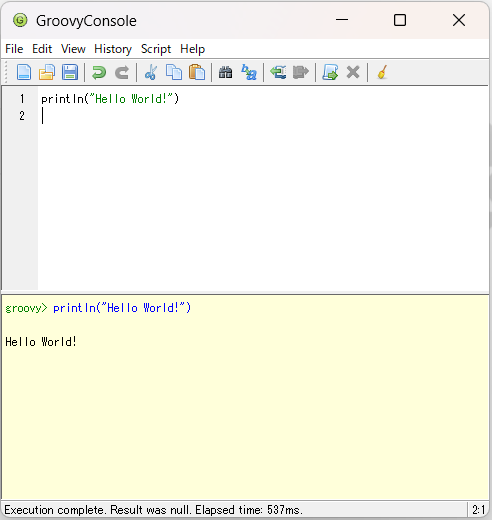This screenshot has width=492, height=520.
Task: Click the New File toolbar icon
Action: click(x=24, y=72)
